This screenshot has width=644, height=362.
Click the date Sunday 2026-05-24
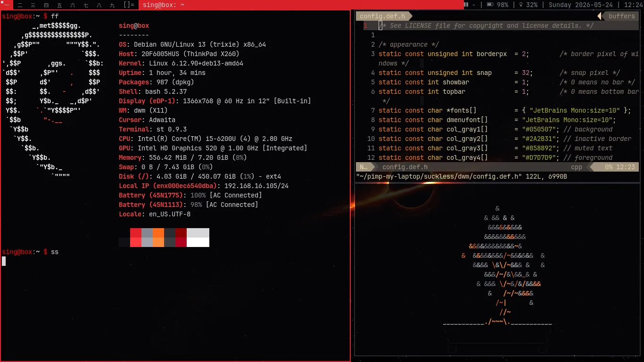pos(581,5)
